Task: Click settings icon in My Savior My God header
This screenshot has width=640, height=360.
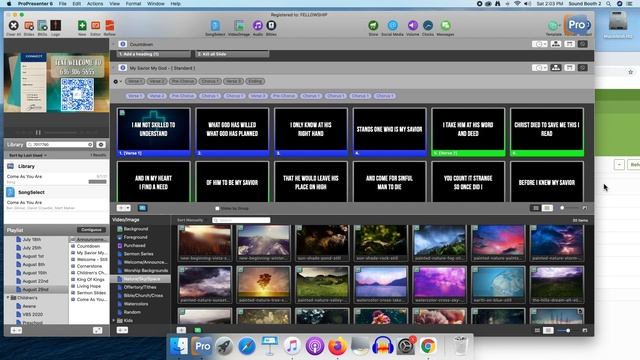Action: [583, 68]
